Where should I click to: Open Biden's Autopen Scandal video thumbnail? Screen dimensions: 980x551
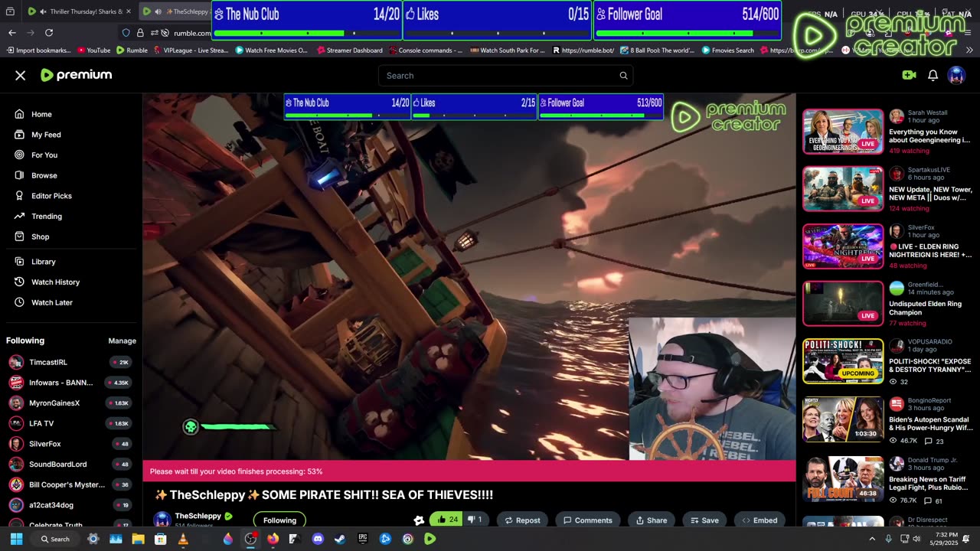pyautogui.click(x=843, y=419)
